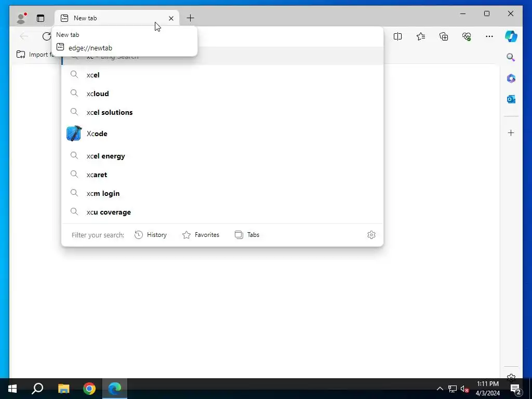Close the New tab tab

click(x=171, y=18)
